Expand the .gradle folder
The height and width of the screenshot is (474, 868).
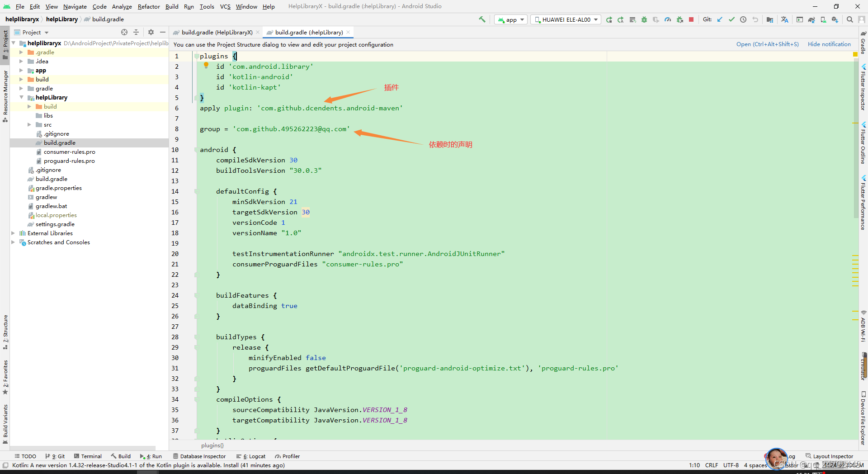[x=21, y=52]
